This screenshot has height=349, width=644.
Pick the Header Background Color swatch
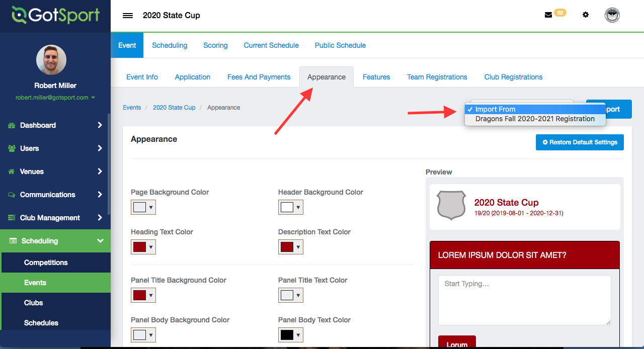coord(291,207)
